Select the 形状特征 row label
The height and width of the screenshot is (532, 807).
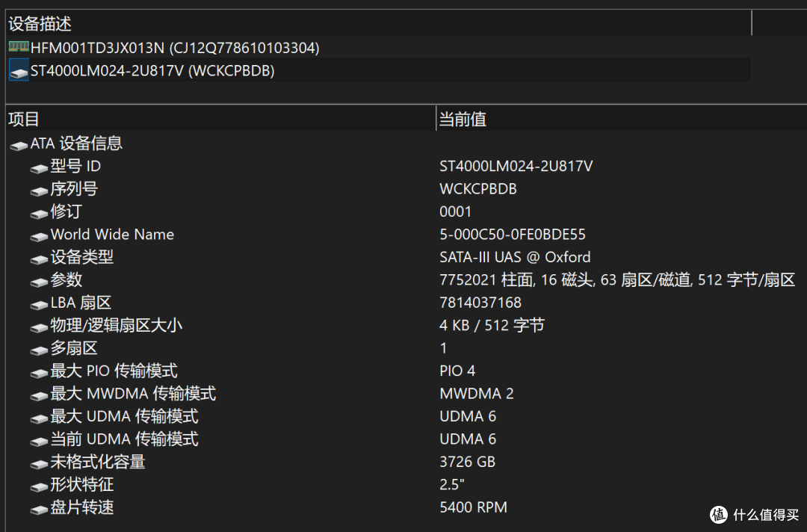(x=81, y=485)
